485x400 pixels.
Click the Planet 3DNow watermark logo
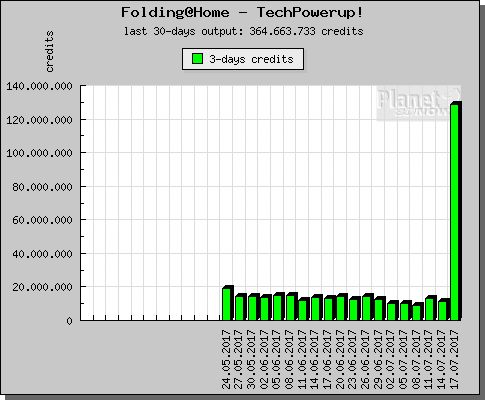click(419, 103)
